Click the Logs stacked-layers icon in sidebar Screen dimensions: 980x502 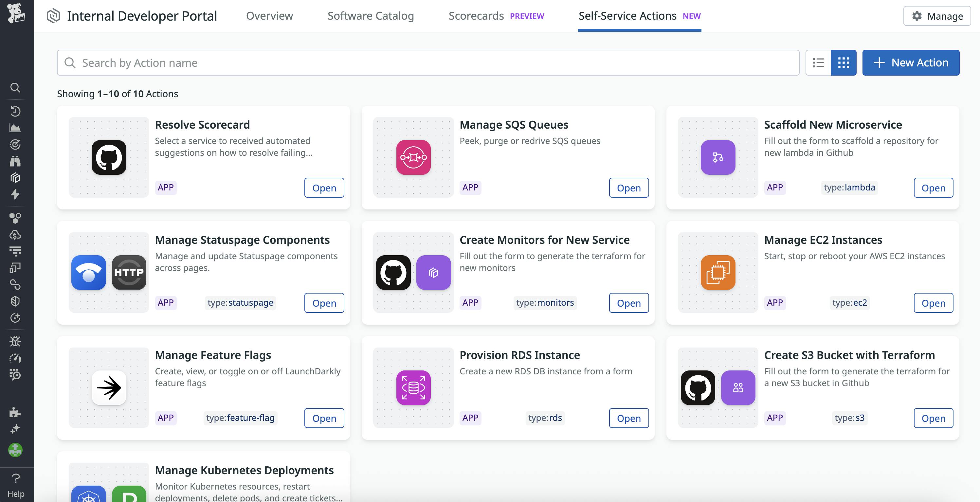pyautogui.click(x=15, y=178)
